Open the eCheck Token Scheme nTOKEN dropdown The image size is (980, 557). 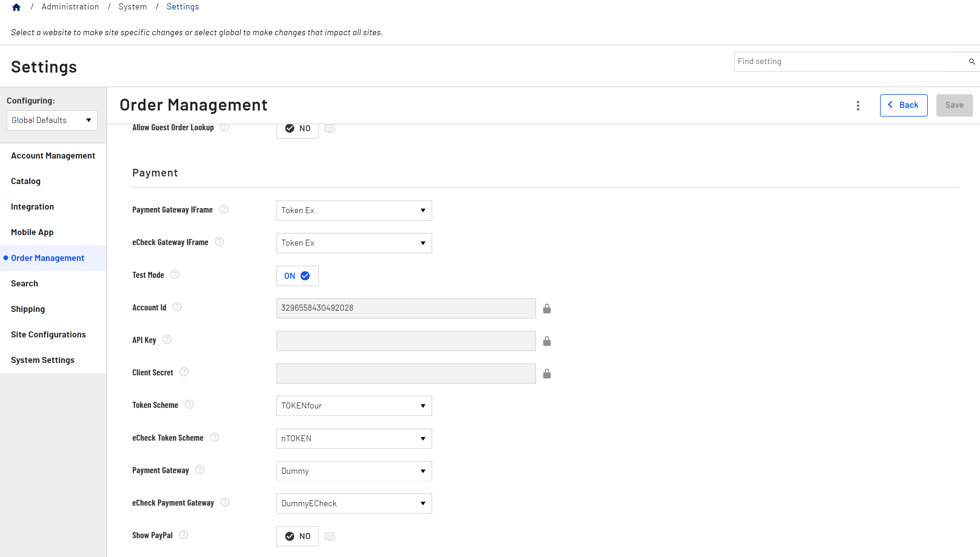[x=354, y=439]
